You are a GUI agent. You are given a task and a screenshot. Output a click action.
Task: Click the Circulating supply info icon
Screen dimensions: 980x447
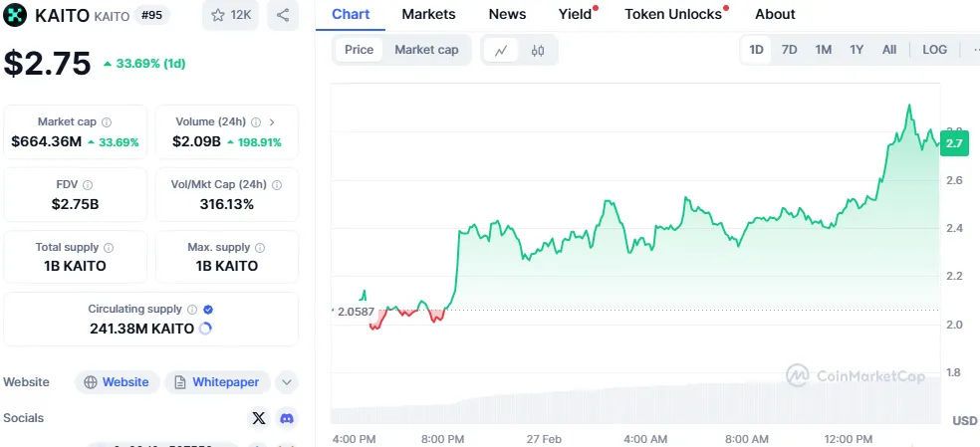(192, 310)
